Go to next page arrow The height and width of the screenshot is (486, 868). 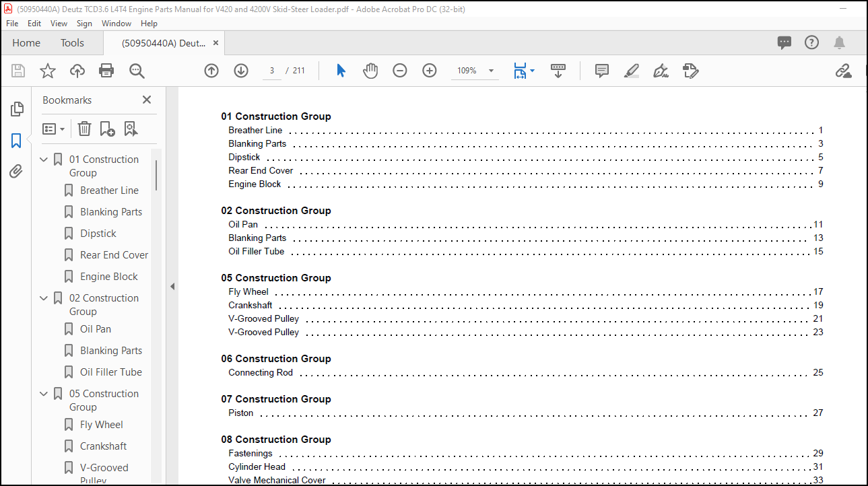241,71
